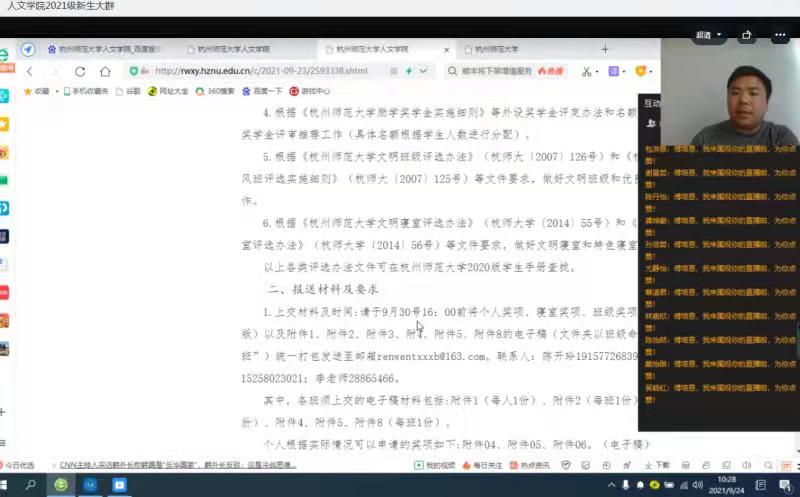This screenshot has width=800, height=497.
Task: Click the share icon above the video
Action: click(747, 35)
